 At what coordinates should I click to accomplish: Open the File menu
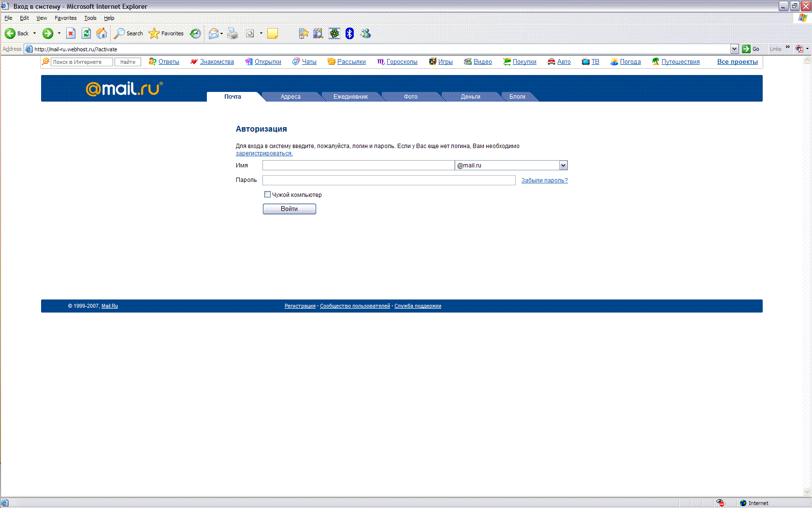click(x=8, y=18)
